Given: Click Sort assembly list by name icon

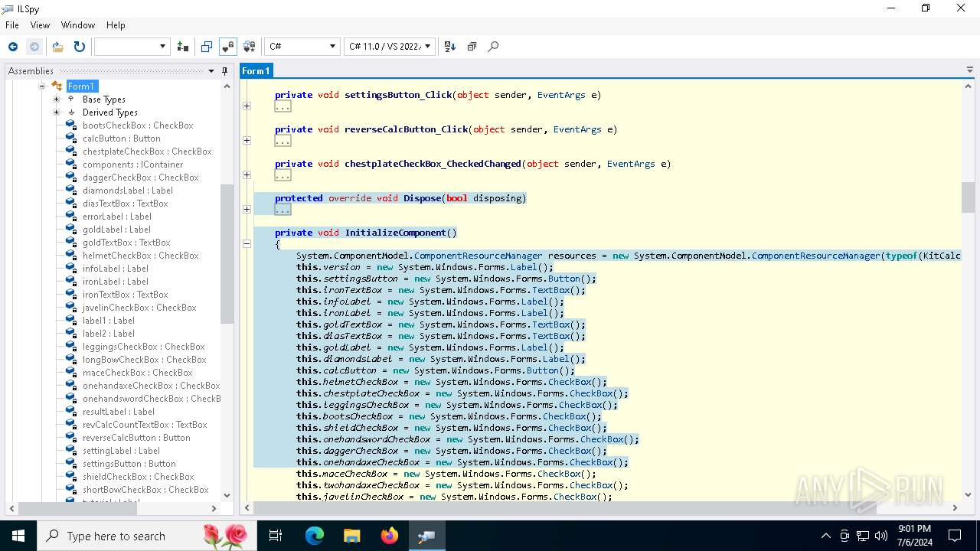Looking at the screenshot, I should click(x=450, y=47).
